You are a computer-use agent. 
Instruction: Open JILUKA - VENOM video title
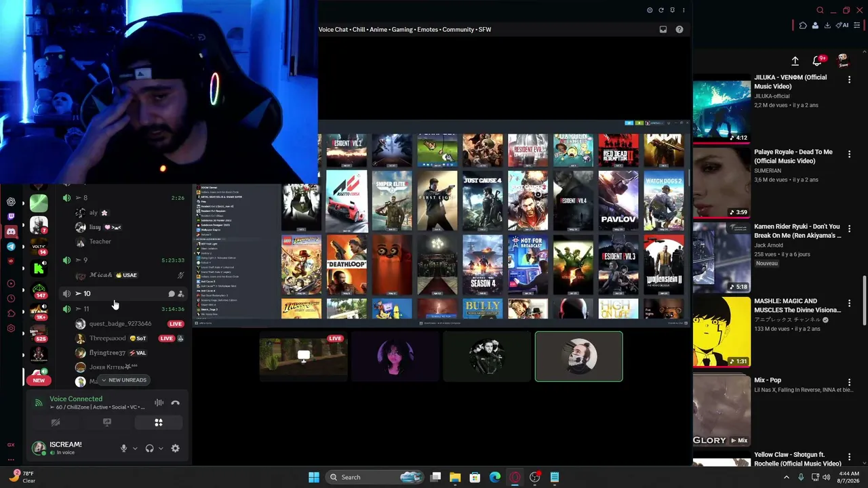(x=791, y=82)
